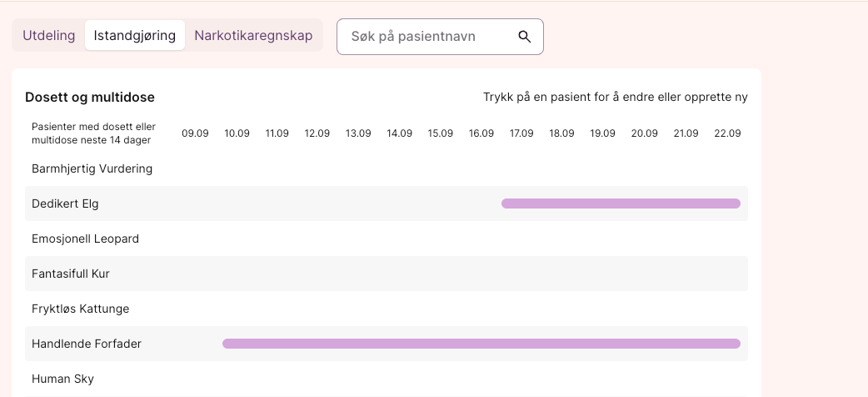Open patient Human Sky
This screenshot has height=397, width=868.
[x=62, y=379]
